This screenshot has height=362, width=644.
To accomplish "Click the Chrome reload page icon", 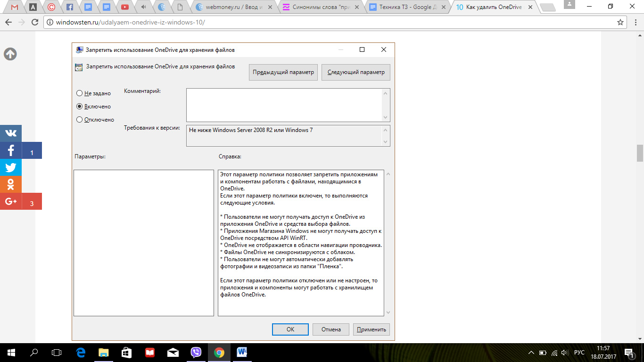I will pyautogui.click(x=34, y=22).
